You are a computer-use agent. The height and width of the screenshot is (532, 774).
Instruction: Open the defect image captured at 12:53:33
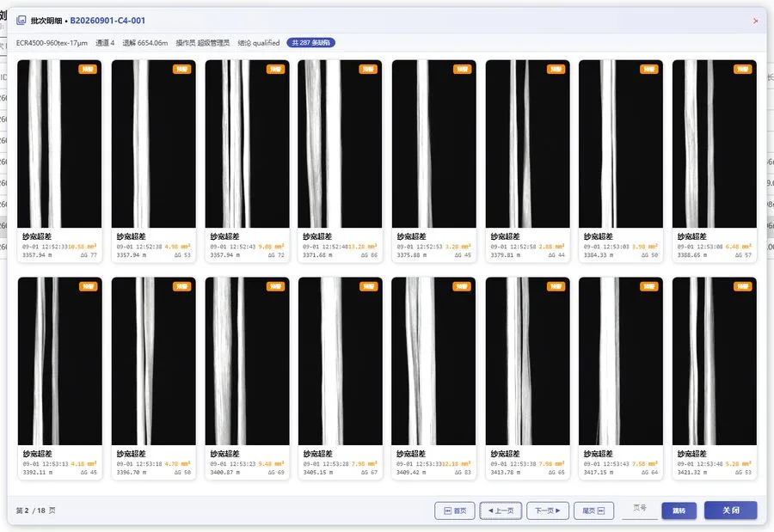click(433, 361)
